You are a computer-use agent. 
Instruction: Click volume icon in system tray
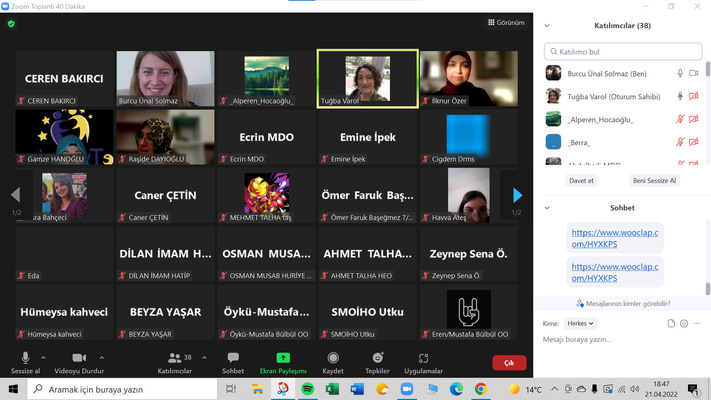tap(634, 389)
